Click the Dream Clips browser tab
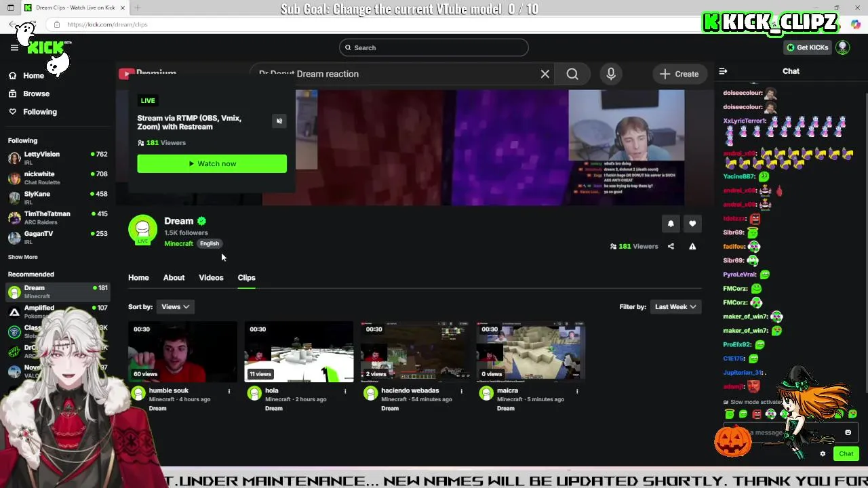Image resolution: width=868 pixels, height=488 pixels. coord(74,7)
